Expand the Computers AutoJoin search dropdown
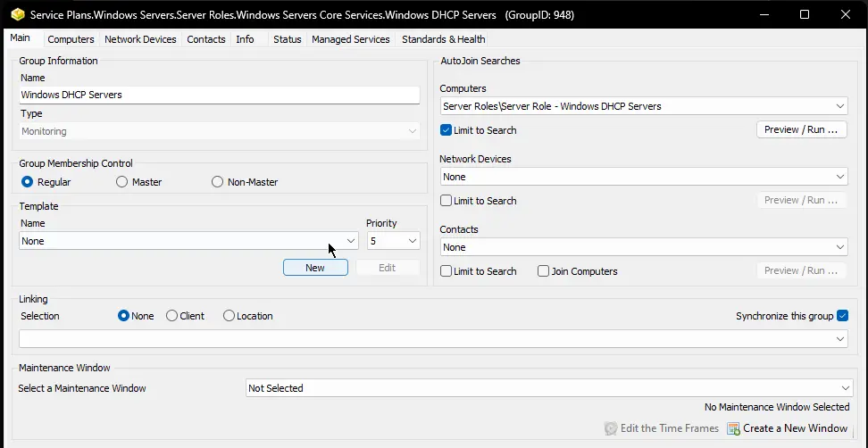This screenshot has height=448, width=868. click(644, 106)
